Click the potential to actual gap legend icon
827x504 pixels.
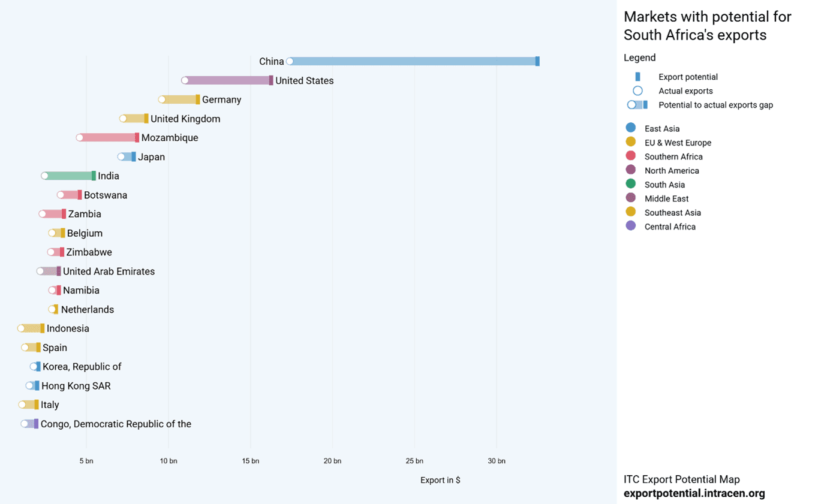pos(637,105)
